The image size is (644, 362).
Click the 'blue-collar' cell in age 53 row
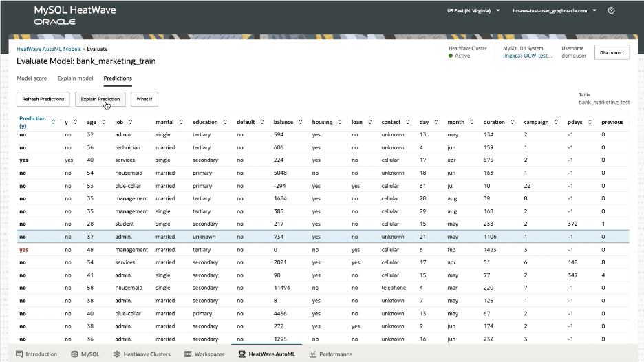click(x=128, y=186)
